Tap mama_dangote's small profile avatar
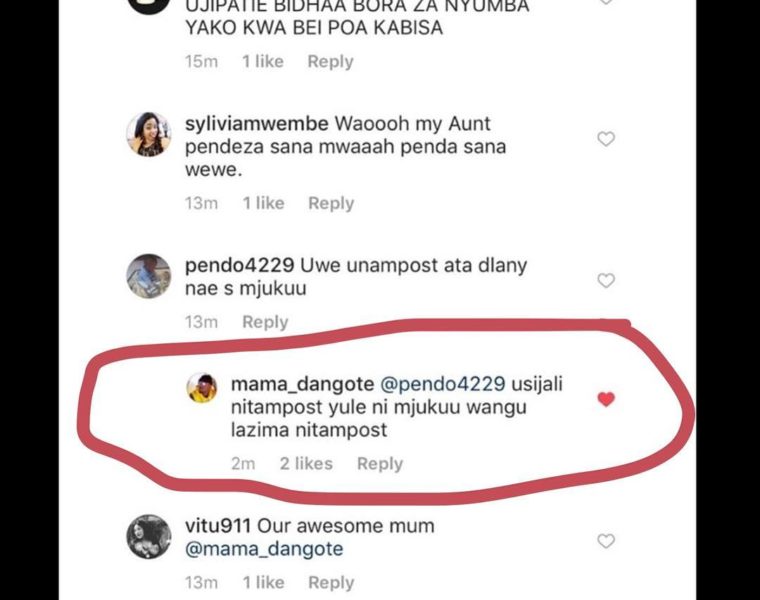This screenshot has width=760, height=600. point(202,389)
